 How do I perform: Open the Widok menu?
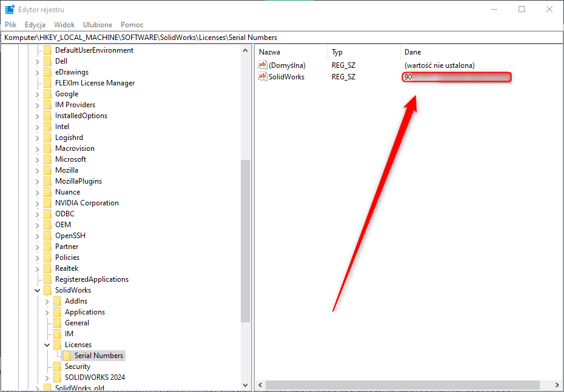click(x=64, y=25)
